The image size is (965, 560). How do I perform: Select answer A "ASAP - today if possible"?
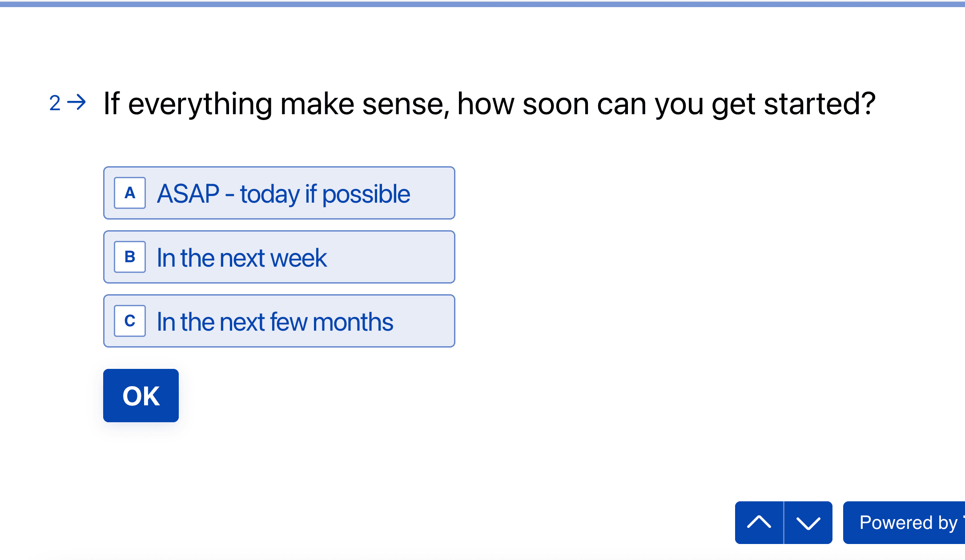[x=279, y=193]
